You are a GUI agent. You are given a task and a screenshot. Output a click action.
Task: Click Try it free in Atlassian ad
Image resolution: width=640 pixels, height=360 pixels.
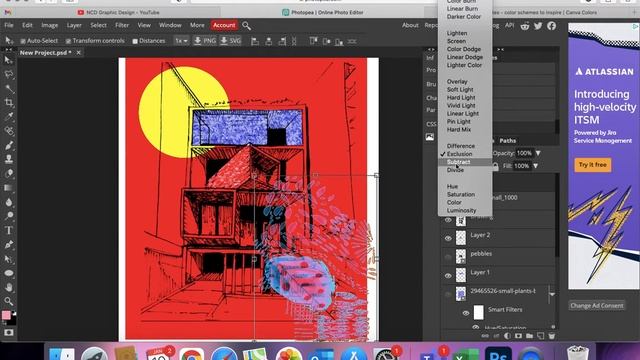click(x=593, y=165)
